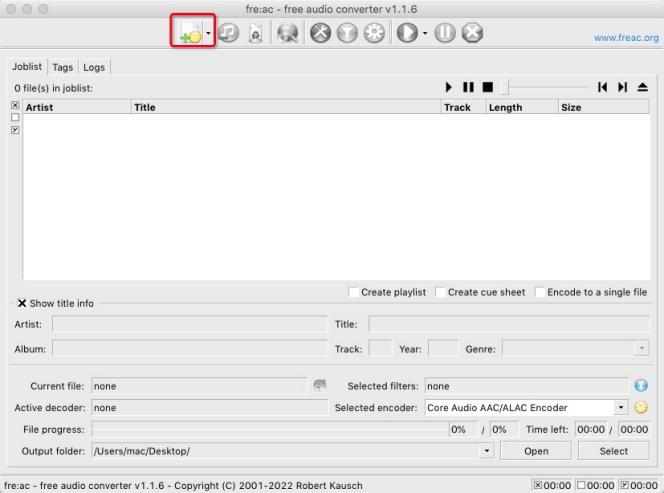Enable Encode to a single file checkbox
The height and width of the screenshot is (493, 664).
(x=540, y=292)
